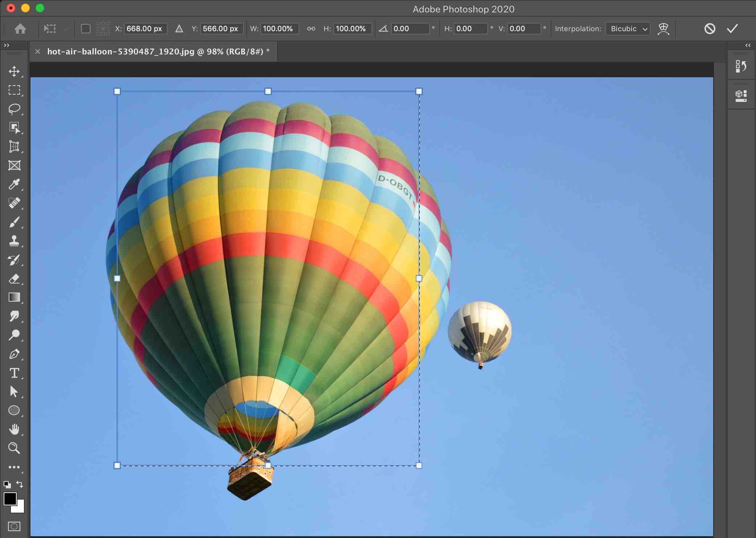Viewport: 756px width, 538px height.
Task: Select the Lasso tool
Action: [x=14, y=109]
